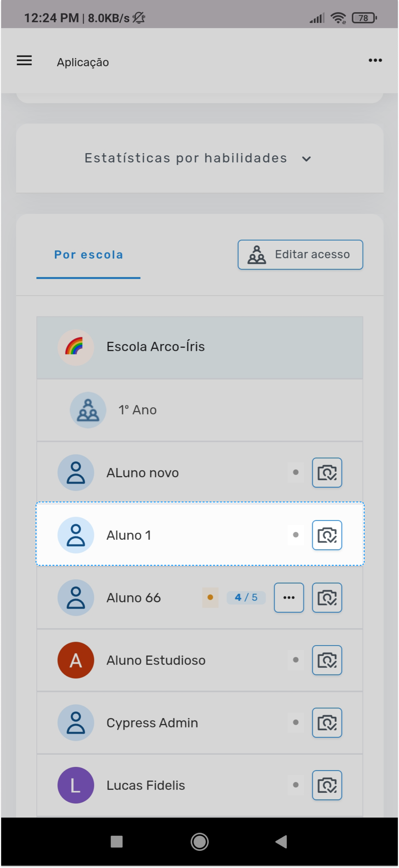Screen dimensions: 399x868
Task: Collapse the Escola Arco-Íris group
Action: tap(200, 347)
